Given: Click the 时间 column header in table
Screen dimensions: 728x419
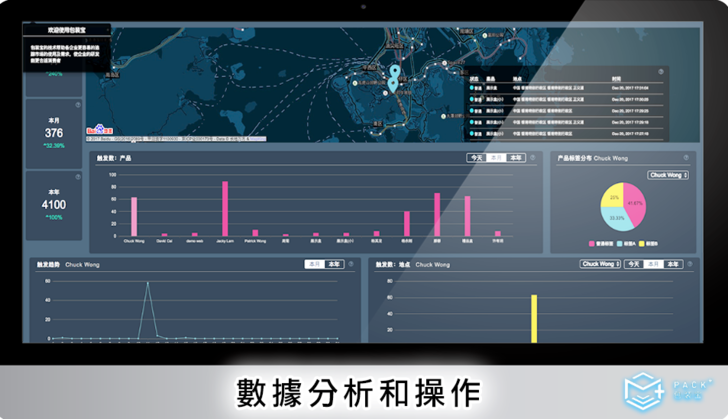Looking at the screenshot, I should coord(616,79).
